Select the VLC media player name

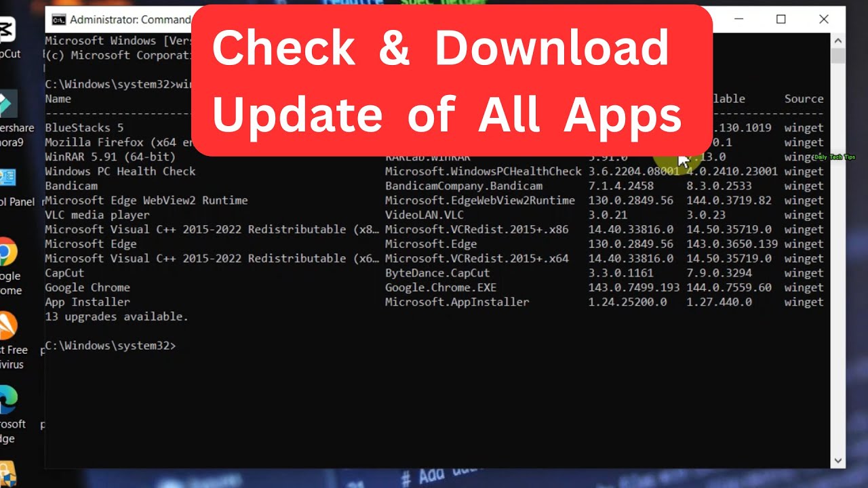point(97,215)
